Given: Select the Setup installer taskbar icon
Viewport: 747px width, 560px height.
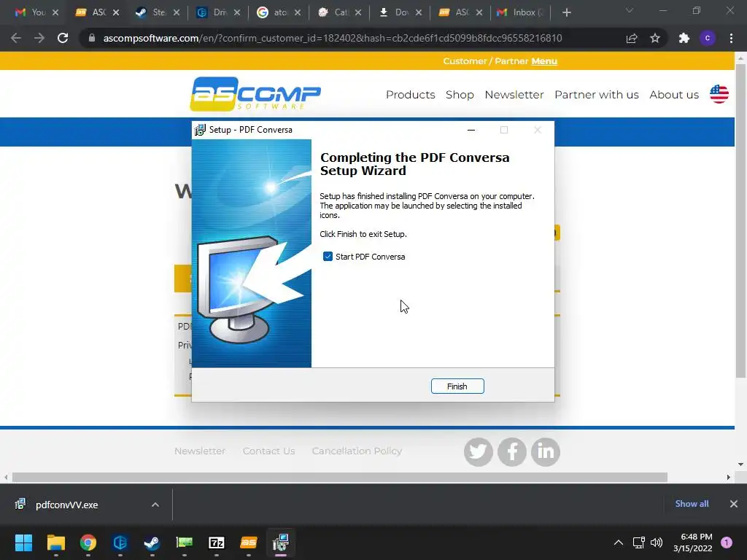Looking at the screenshot, I should pos(281,542).
